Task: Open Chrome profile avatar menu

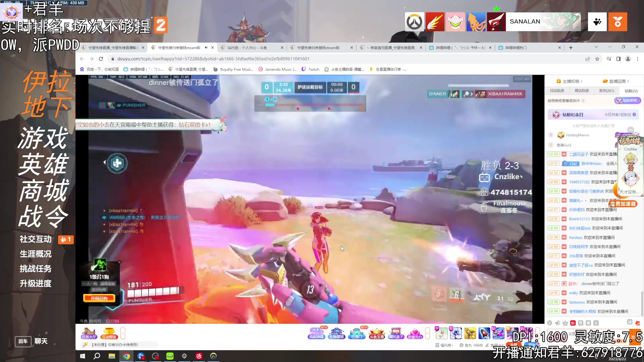Action: 628,59
